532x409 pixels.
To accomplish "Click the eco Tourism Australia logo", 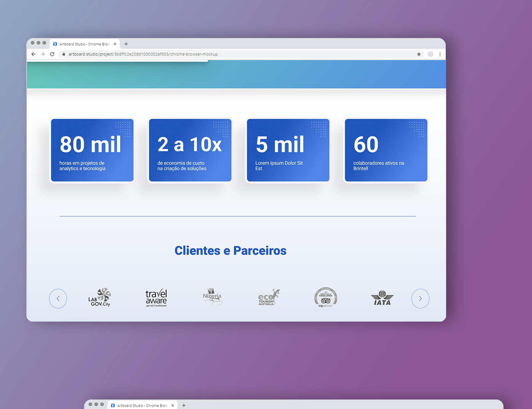I will (x=269, y=297).
